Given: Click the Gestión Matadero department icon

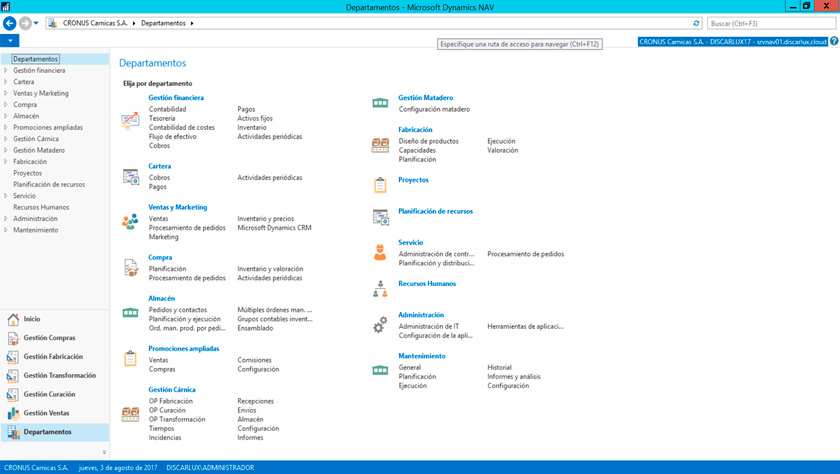Looking at the screenshot, I should 380,103.
